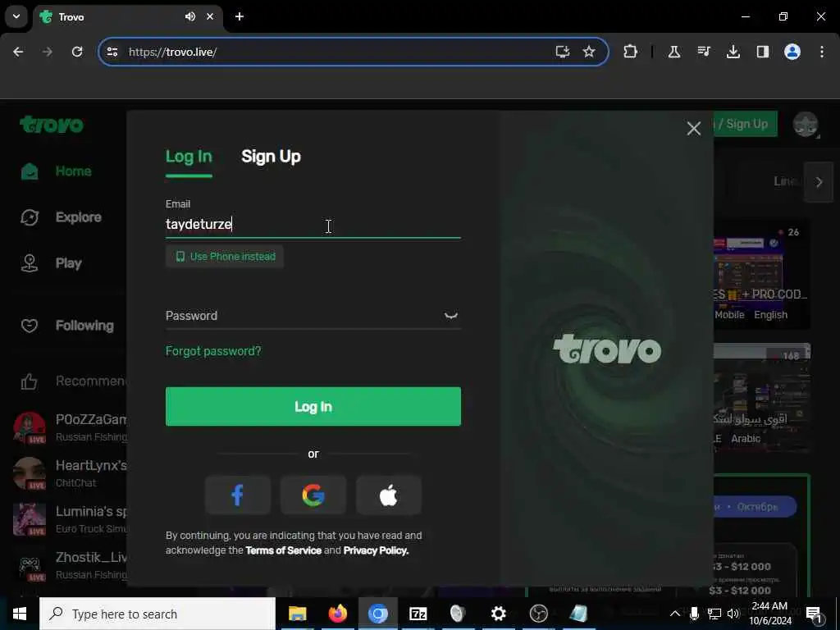Open the Privacy Policy link
The height and width of the screenshot is (630, 840).
pyautogui.click(x=376, y=550)
